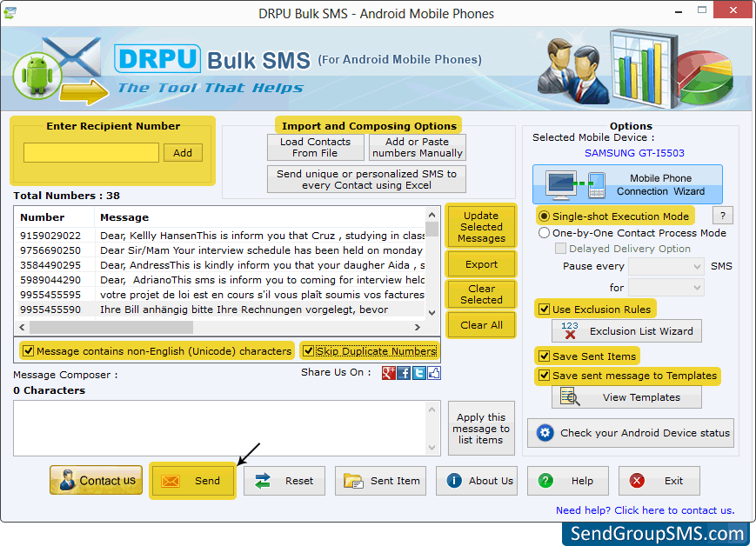Image resolution: width=756 pixels, height=546 pixels.
Task: Click Need help contact us link
Action: 646,510
